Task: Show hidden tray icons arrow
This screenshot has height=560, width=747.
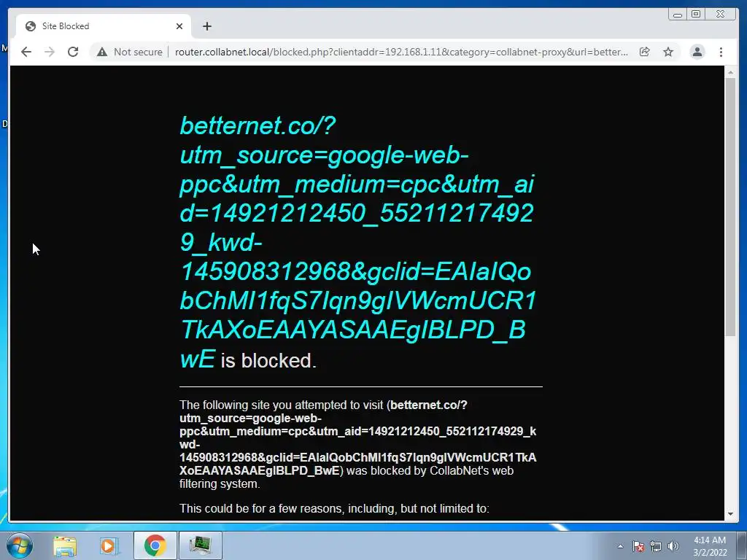Action: [620, 546]
